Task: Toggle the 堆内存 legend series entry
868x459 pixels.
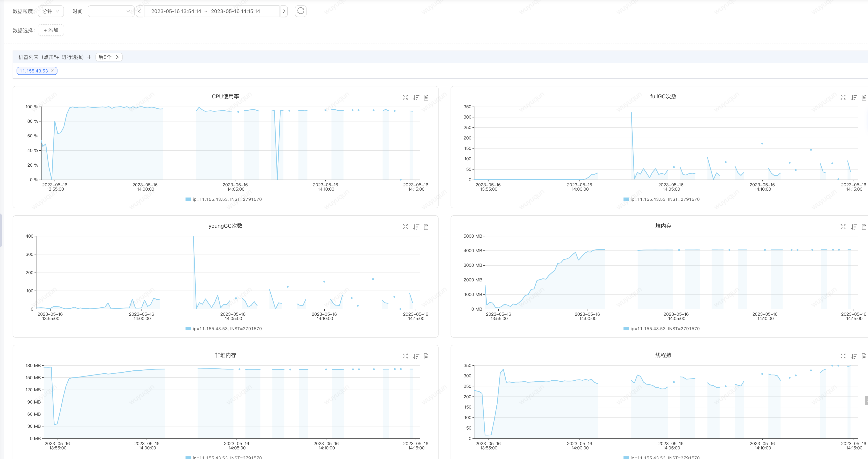Action: pos(661,329)
